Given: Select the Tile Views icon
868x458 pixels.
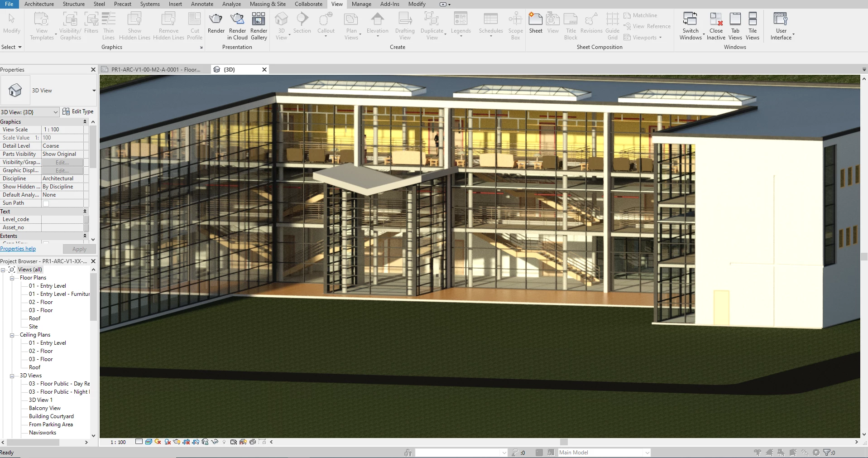Looking at the screenshot, I should click(x=753, y=19).
